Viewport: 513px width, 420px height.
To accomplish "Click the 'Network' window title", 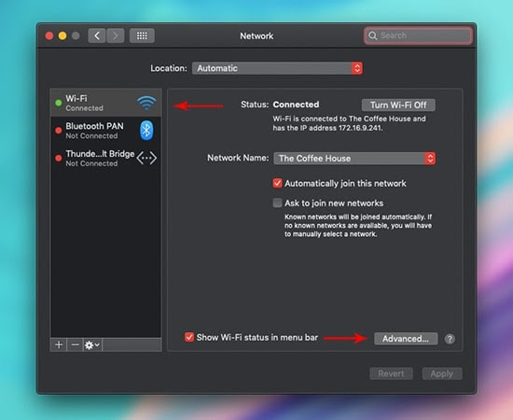I will pos(256,35).
